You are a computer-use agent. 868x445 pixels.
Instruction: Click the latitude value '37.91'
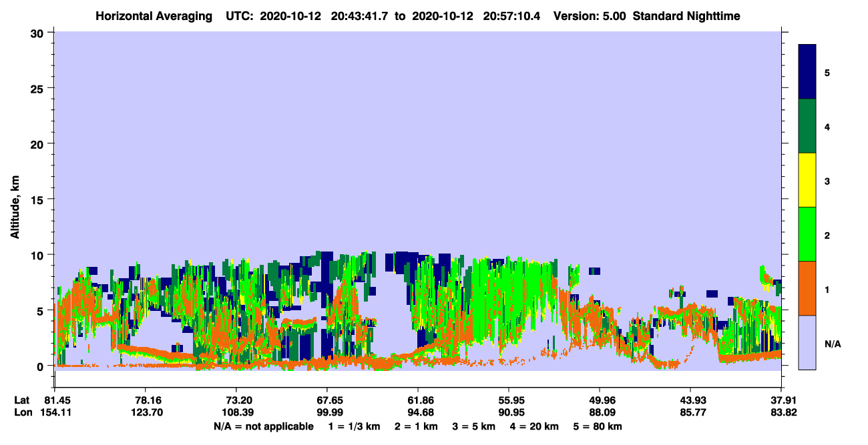[781, 400]
